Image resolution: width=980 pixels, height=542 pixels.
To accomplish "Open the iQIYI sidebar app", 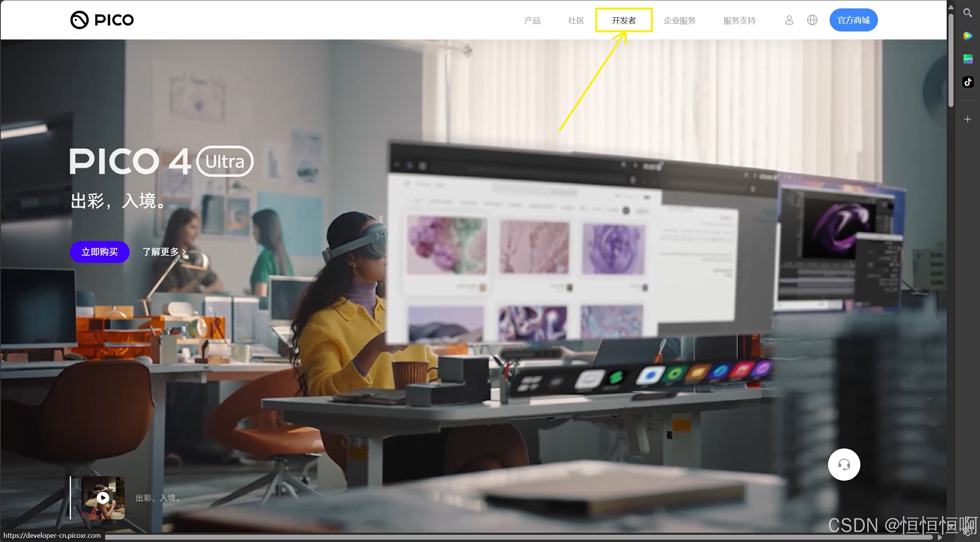I will tap(968, 59).
